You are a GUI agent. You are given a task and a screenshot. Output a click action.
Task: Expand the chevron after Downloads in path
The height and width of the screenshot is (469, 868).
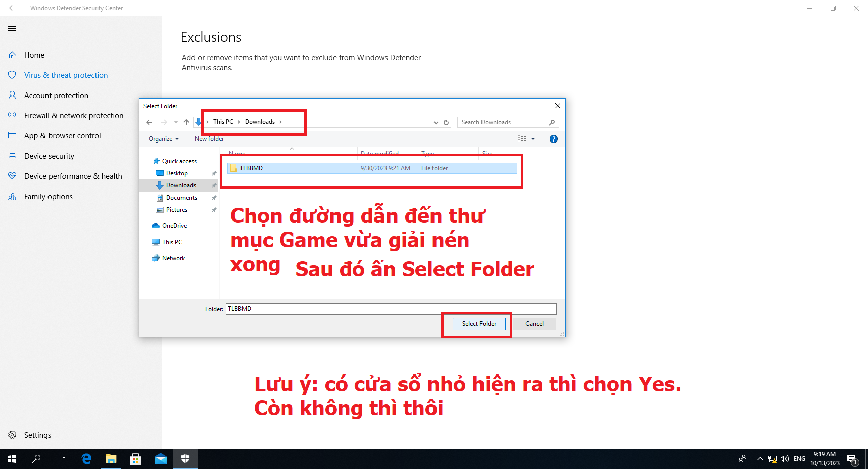point(280,122)
